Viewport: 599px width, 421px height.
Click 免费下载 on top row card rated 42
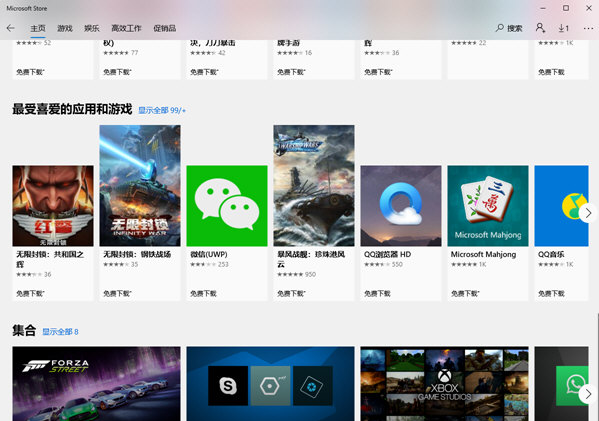pyautogui.click(x=204, y=72)
